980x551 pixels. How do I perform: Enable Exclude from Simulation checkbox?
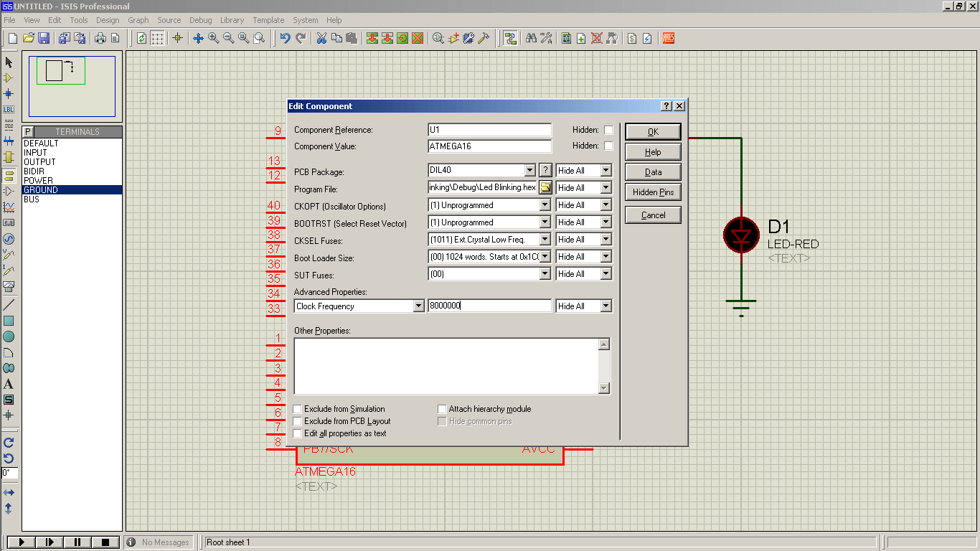pyautogui.click(x=298, y=409)
